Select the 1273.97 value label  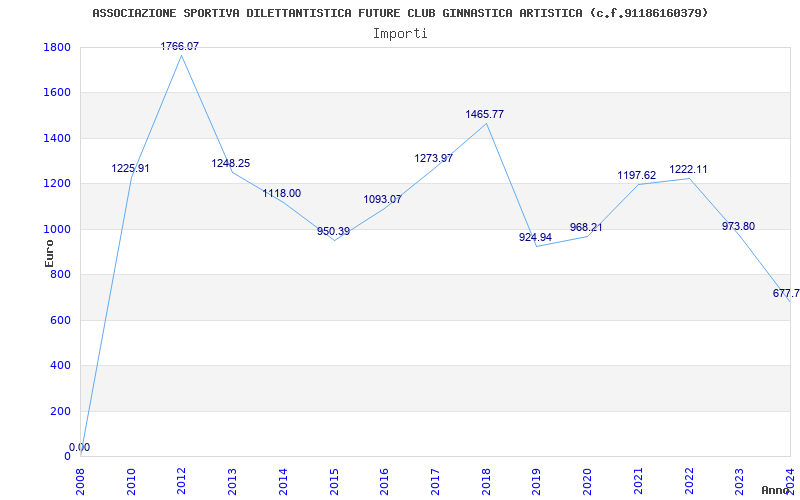[434, 158]
